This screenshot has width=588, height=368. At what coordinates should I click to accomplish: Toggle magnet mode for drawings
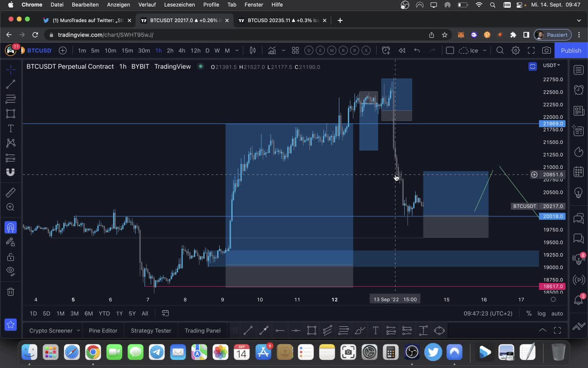point(11,227)
